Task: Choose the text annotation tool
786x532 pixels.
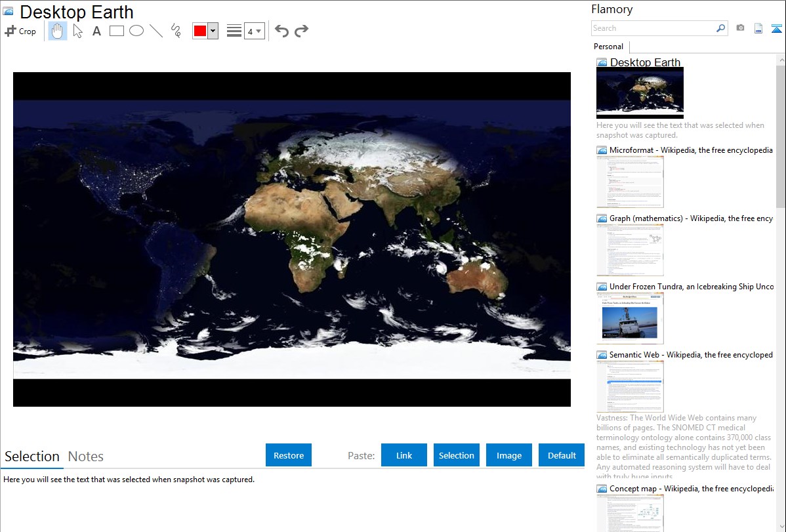Action: 96,31
